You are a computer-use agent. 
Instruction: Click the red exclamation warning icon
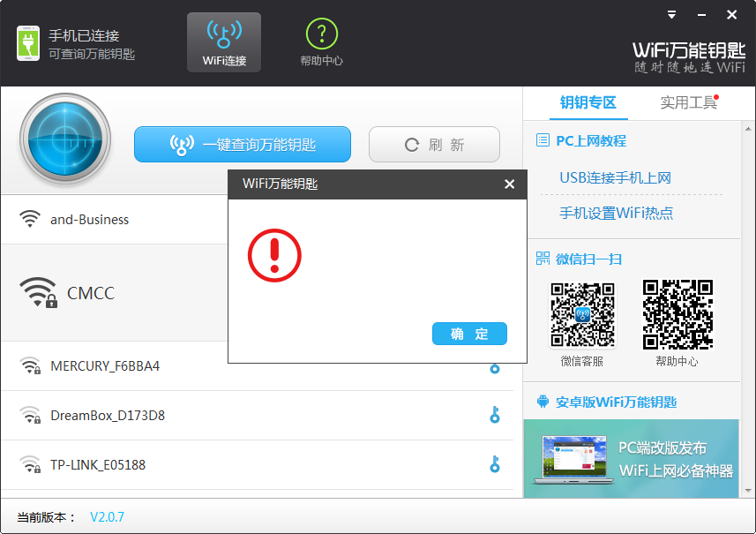[274, 255]
